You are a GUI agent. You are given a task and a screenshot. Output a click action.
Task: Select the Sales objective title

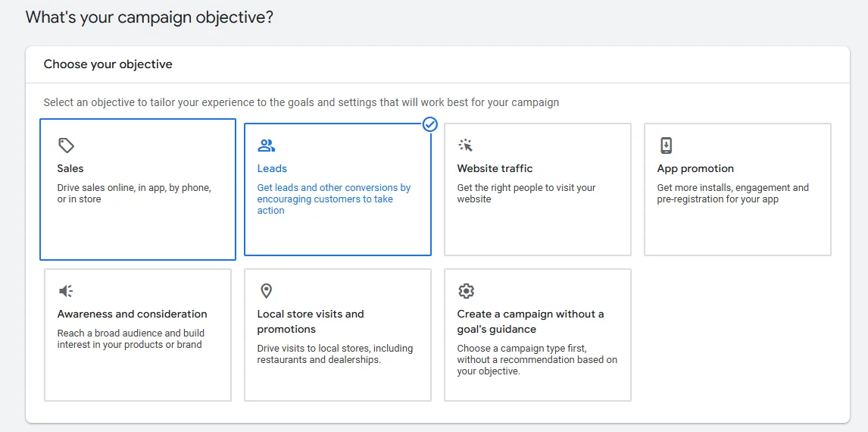coord(70,168)
